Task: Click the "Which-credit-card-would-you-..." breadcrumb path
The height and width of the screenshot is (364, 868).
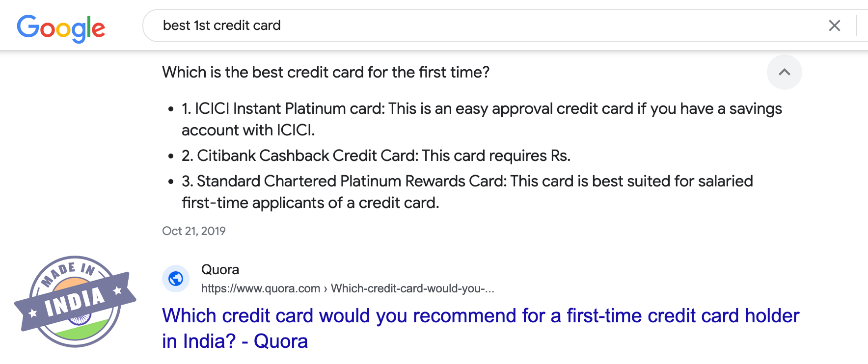Action: click(412, 288)
